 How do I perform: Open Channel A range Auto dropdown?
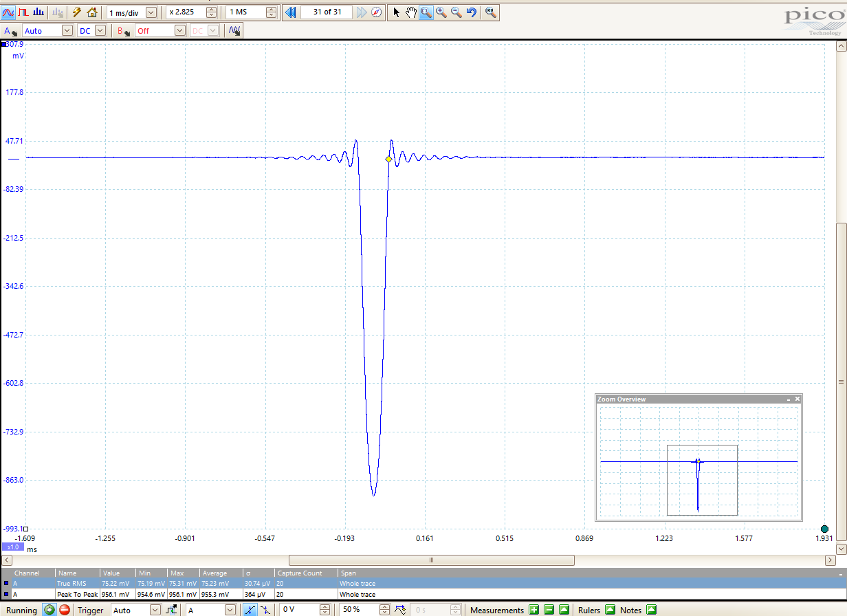[x=67, y=30]
